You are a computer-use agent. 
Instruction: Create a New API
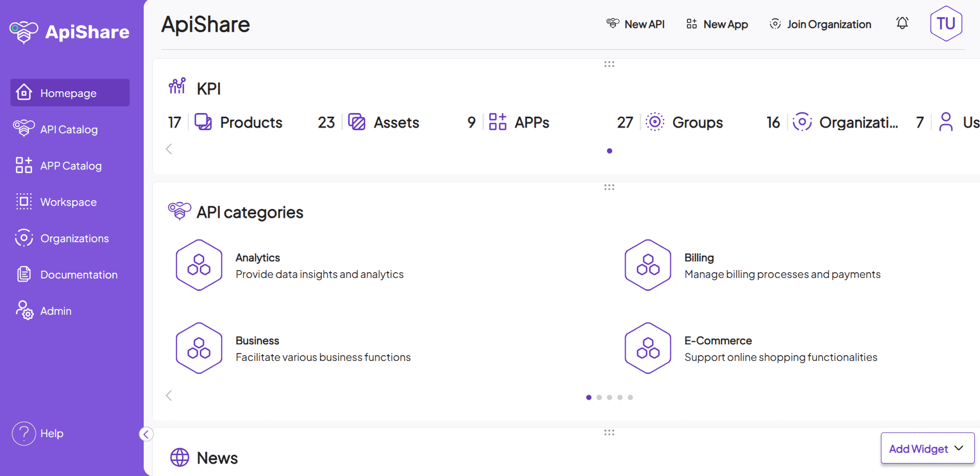coord(636,24)
